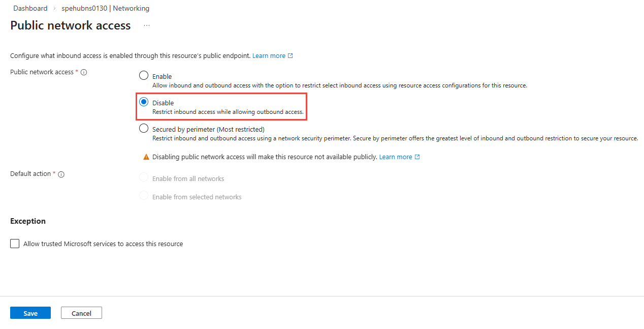
Task: Open Learn more link in the warning
Action: click(396, 157)
